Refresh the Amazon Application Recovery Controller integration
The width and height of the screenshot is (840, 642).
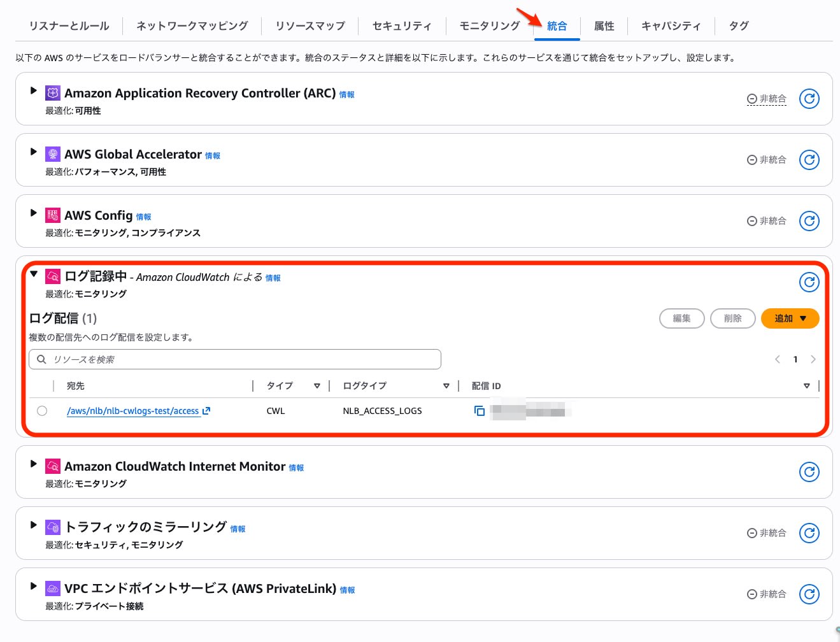pos(809,99)
